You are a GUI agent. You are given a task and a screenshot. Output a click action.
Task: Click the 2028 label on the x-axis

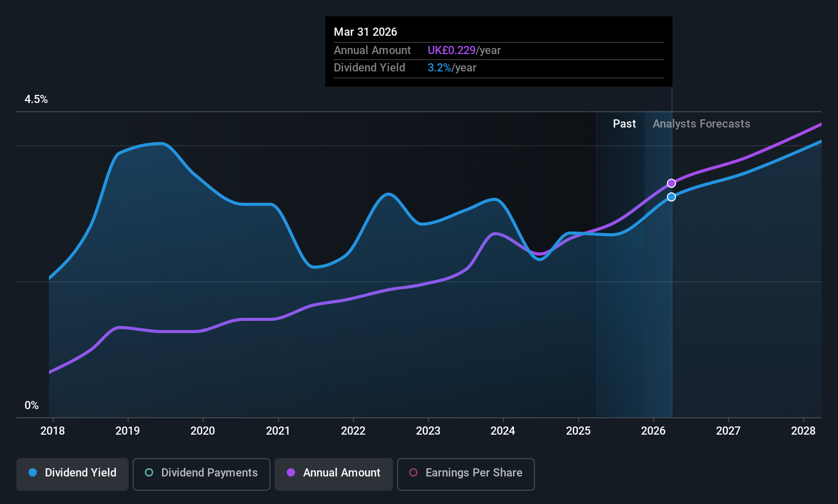point(803,431)
